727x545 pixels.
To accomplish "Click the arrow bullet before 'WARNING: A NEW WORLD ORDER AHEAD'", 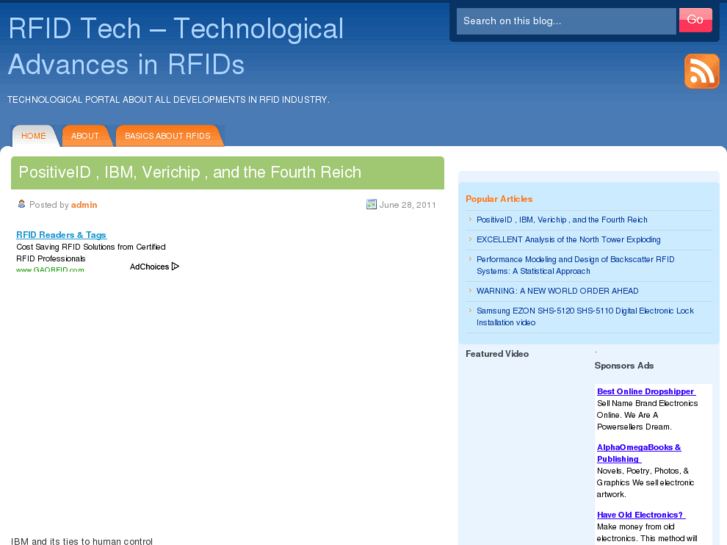I will coord(470,290).
